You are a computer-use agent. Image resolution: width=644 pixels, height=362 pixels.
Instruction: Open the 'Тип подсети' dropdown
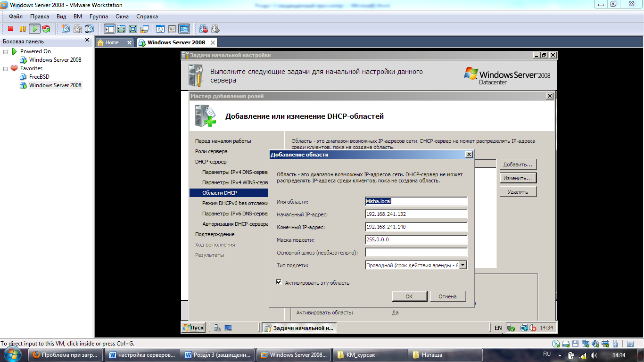[462, 265]
